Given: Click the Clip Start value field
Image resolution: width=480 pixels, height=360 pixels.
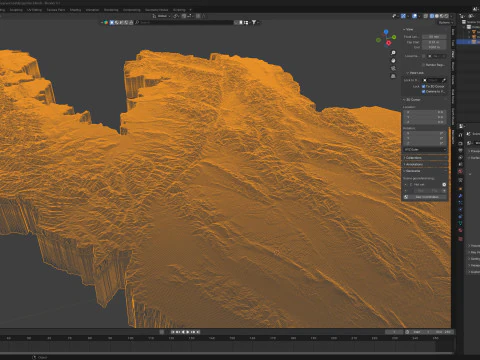Looking at the screenshot, I should [x=434, y=42].
